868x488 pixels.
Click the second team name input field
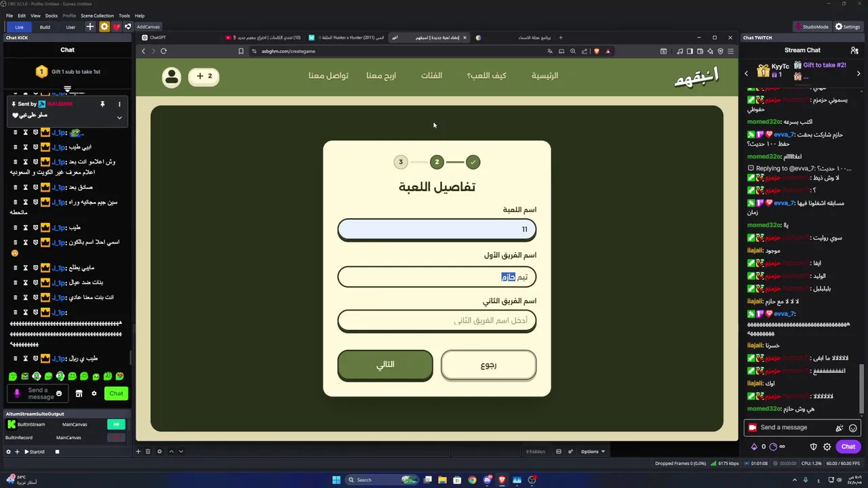click(x=437, y=321)
